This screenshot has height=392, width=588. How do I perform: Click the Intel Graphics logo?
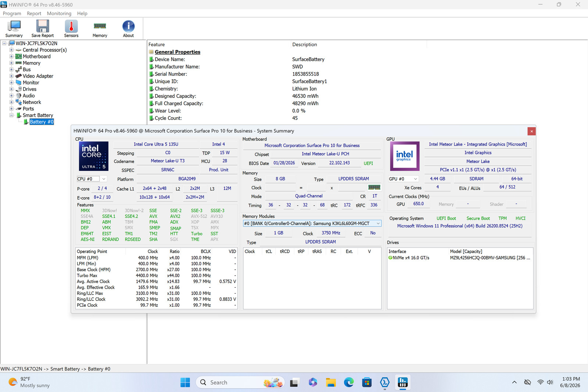[405, 156]
